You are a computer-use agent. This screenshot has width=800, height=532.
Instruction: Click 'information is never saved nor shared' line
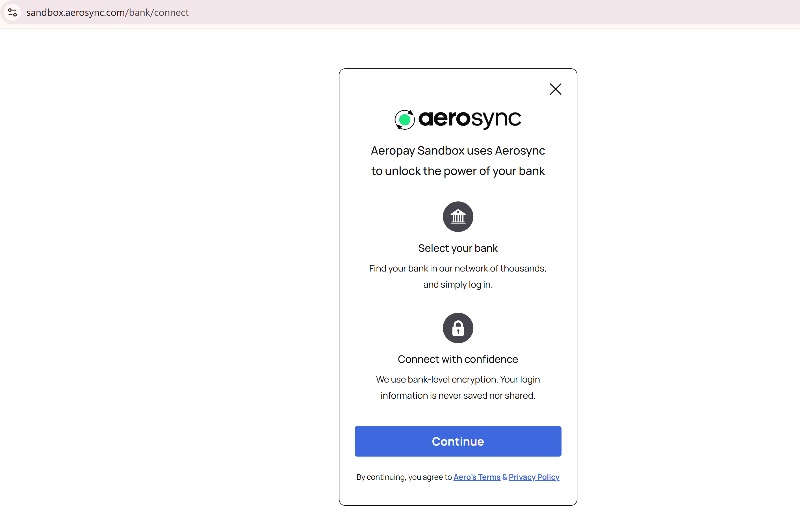click(x=458, y=396)
